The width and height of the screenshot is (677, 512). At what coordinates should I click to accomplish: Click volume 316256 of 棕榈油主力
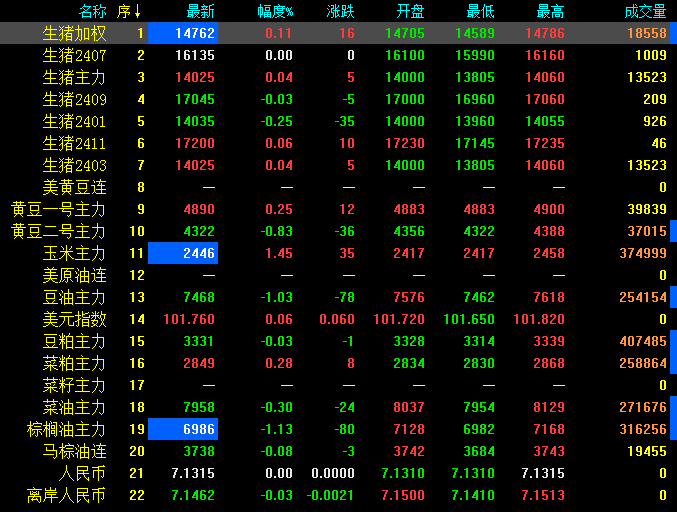click(643, 430)
